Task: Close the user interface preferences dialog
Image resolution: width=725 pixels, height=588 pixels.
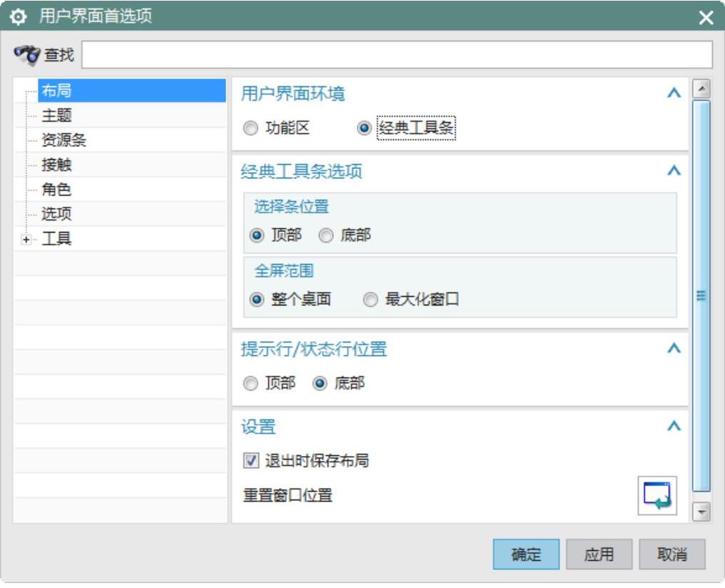Action: [706, 18]
